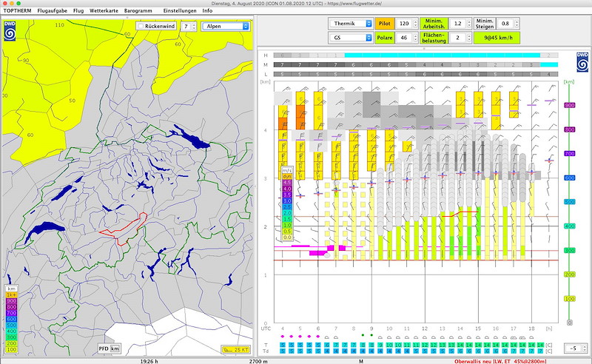
Task: Click the PFD button on the map
Action: [104, 348]
